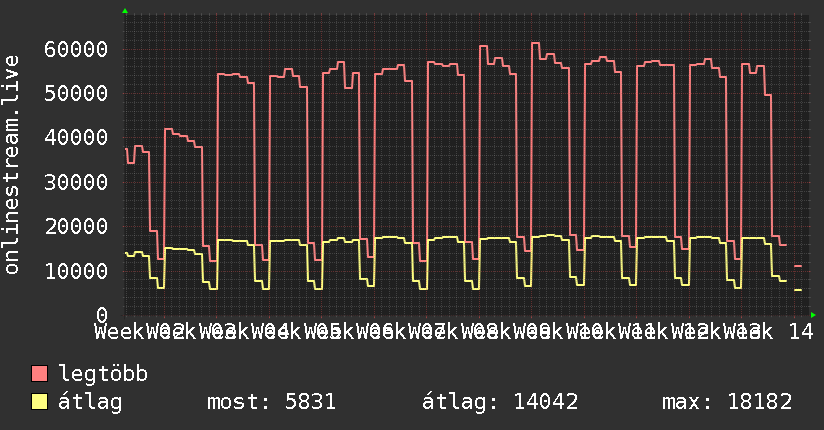Click the 40000 y-axis label
This screenshot has height=430, width=824.
click(76, 138)
